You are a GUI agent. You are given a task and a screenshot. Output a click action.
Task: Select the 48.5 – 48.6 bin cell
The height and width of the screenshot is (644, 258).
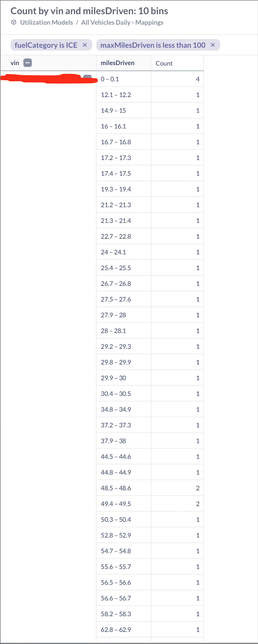(x=123, y=488)
